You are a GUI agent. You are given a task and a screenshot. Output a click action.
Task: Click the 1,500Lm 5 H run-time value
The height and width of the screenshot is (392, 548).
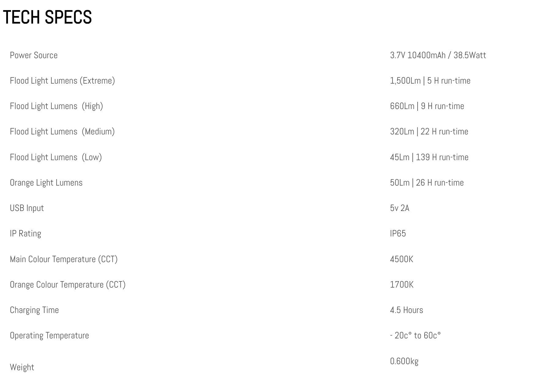(x=430, y=81)
